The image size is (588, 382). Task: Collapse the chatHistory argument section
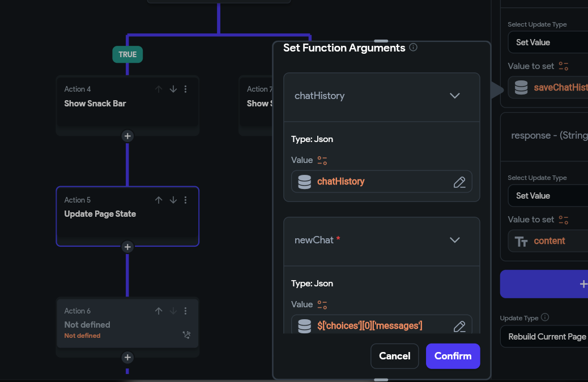[x=454, y=96]
